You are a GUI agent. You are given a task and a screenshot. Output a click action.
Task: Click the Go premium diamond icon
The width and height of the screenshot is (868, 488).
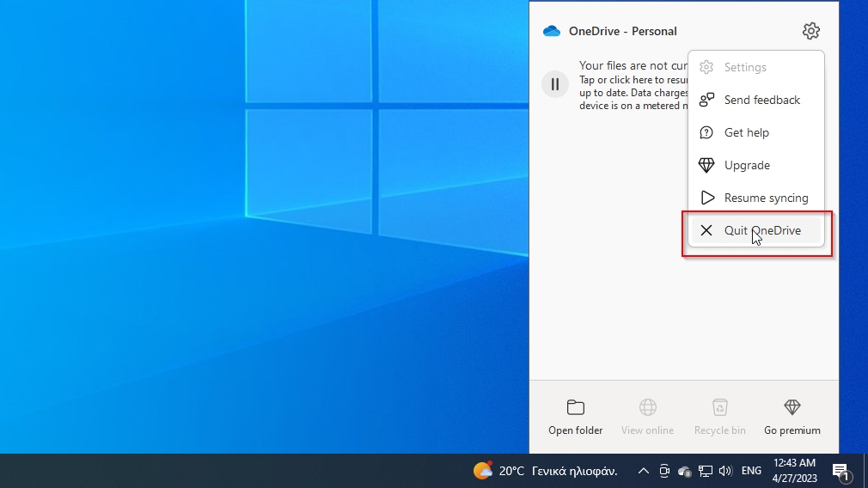pos(792,407)
